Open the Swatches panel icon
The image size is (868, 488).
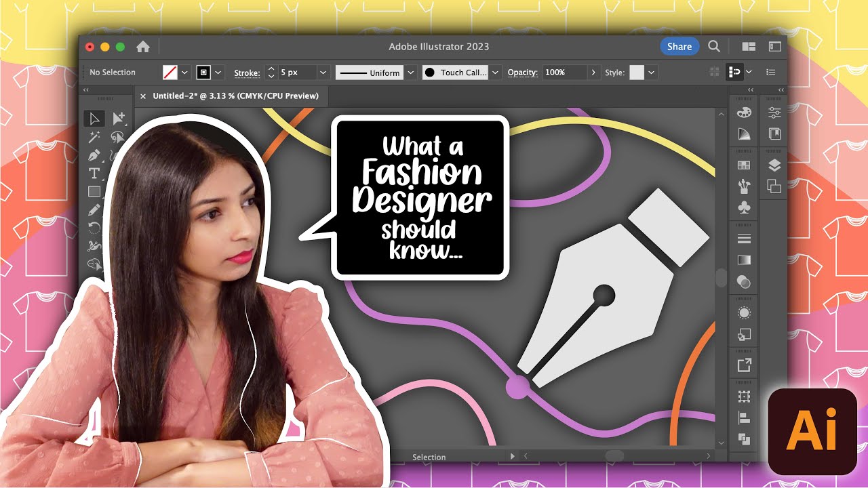(744, 165)
